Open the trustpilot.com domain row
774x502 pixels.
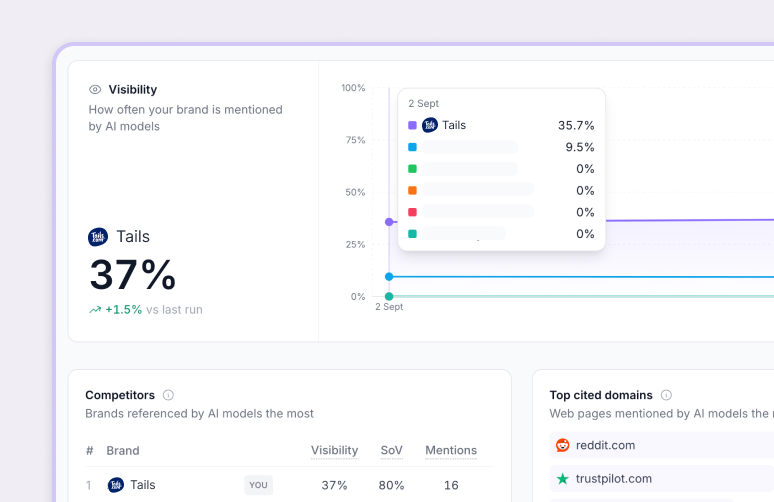point(661,479)
